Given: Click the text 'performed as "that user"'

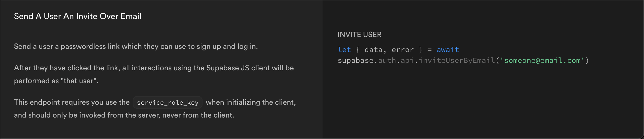Looking at the screenshot, I should click(56, 81).
